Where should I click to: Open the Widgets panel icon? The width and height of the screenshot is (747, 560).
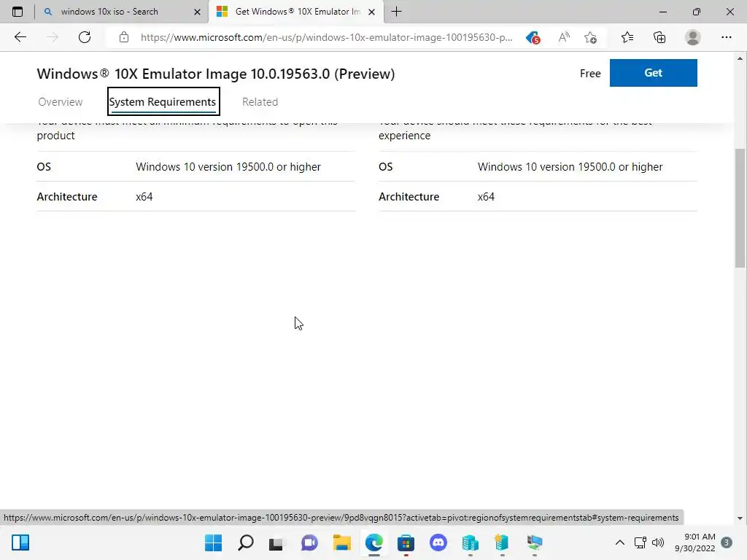[x=20, y=542]
